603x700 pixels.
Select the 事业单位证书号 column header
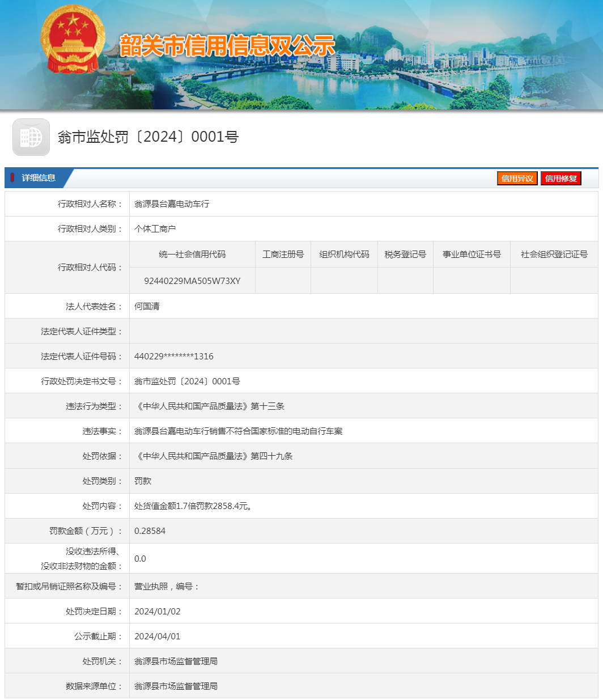[x=472, y=254]
